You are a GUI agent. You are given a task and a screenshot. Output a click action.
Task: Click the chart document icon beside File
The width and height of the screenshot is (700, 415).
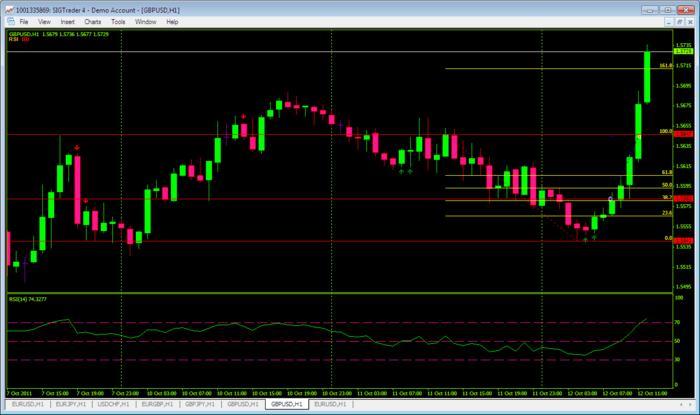coord(11,21)
